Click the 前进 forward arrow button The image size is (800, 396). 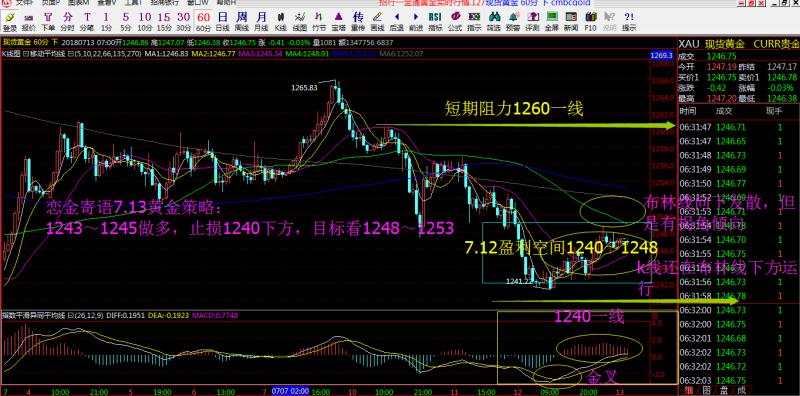[416, 20]
